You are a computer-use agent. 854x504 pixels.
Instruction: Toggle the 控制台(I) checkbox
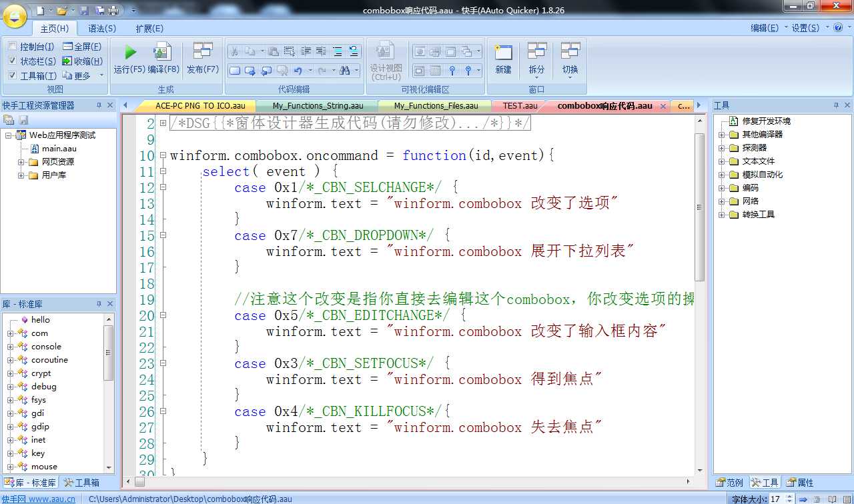[x=13, y=47]
